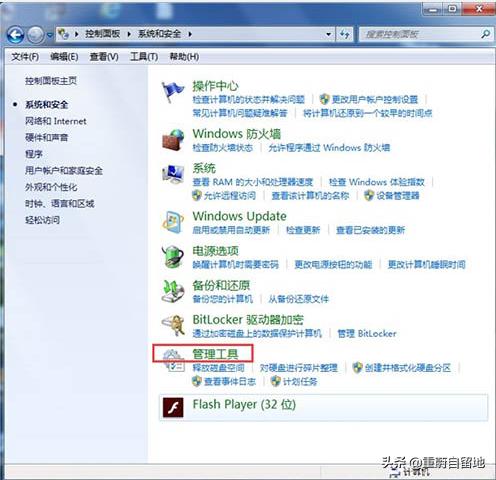The height and width of the screenshot is (480, 496).
Task: Expand the arrow after 控制面板 breadcrumb
Action: [129, 34]
